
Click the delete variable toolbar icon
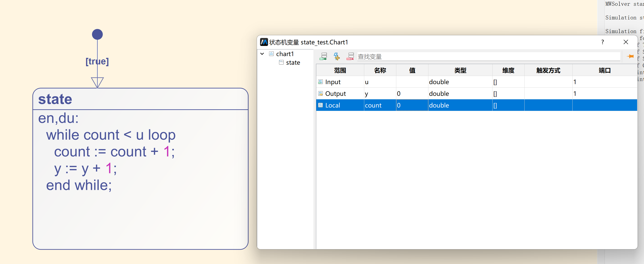tap(350, 57)
